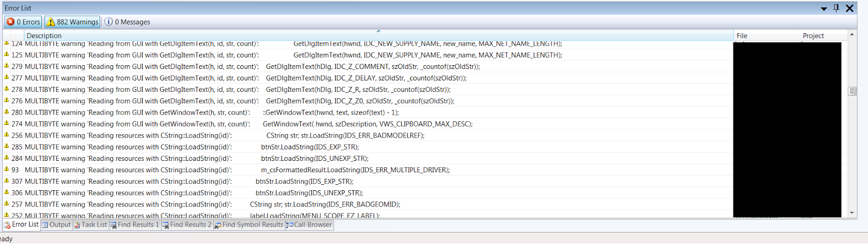This screenshot has height=244, width=868.
Task: Switch to the Error List tab
Action: pos(21,224)
